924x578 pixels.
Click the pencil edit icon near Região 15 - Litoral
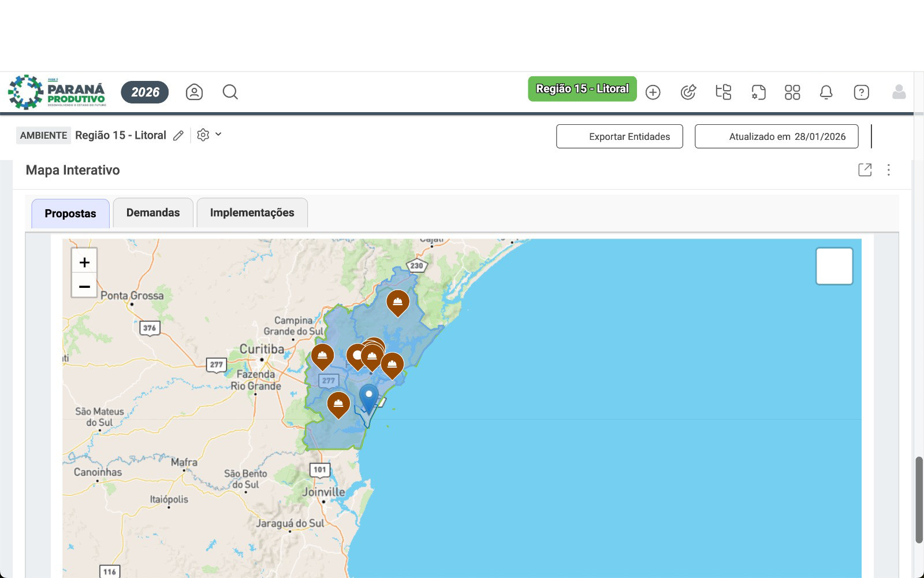pos(178,136)
